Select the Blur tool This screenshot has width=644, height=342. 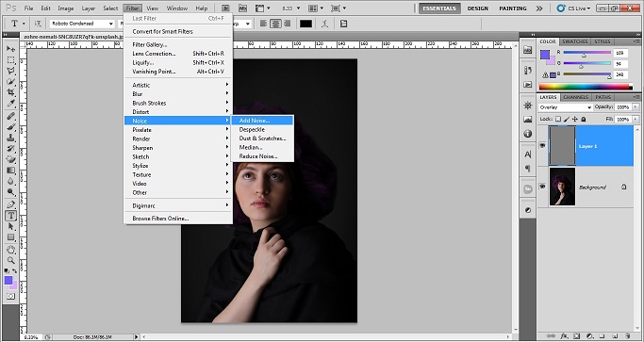tap(10, 181)
